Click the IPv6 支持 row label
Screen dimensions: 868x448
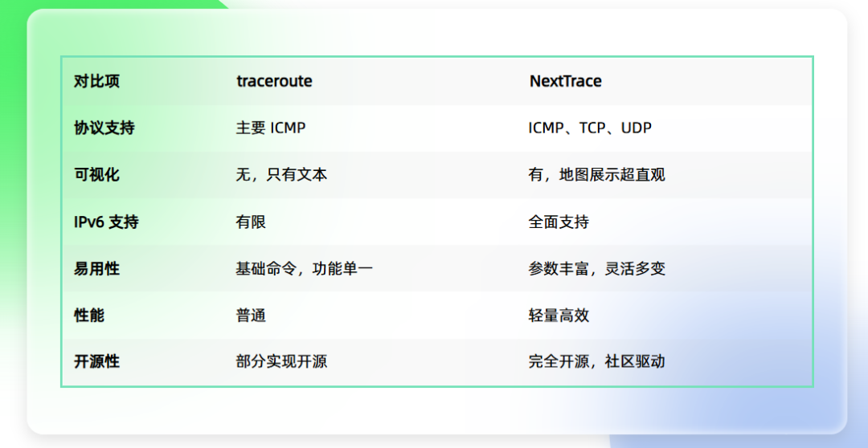(x=106, y=222)
